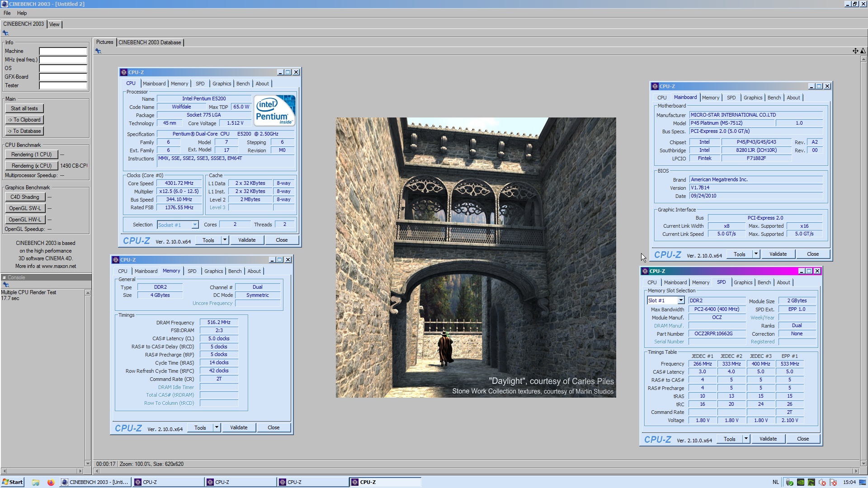Open the File menu
The width and height of the screenshot is (868, 488).
point(7,13)
